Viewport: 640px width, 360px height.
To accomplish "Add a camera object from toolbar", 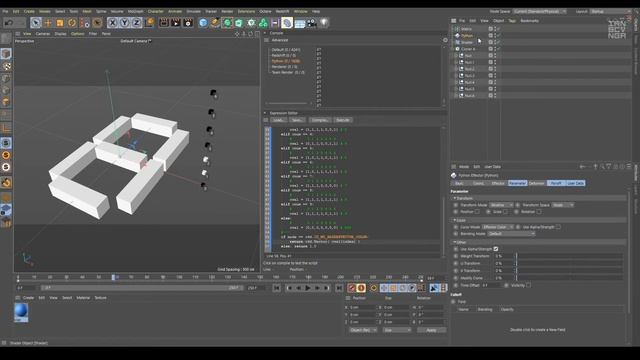I will (x=312, y=23).
